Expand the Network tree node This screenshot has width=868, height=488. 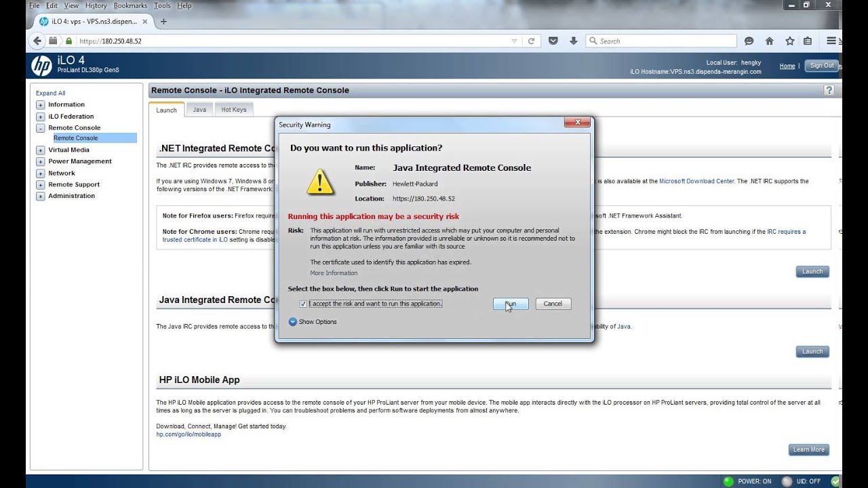(x=41, y=174)
